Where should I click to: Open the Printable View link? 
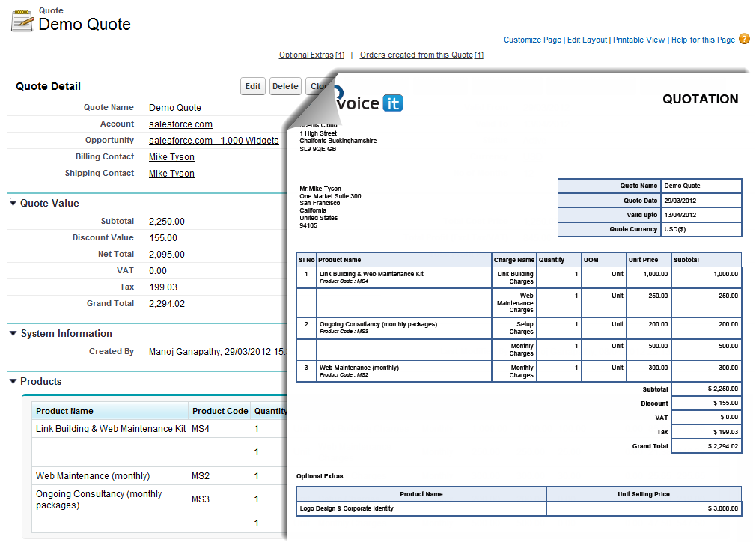coord(638,40)
